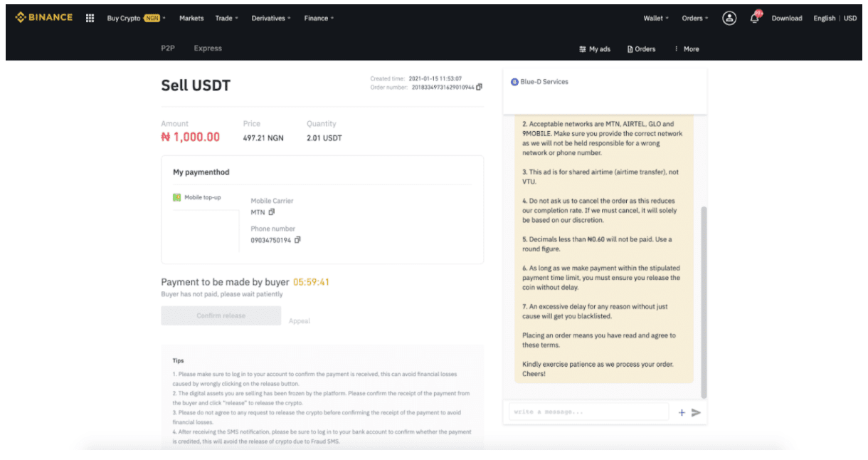
Task: Focus the write a message field
Action: tap(588, 412)
